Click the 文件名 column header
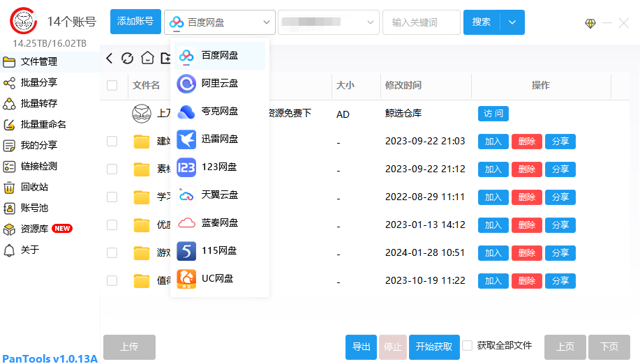This screenshot has width=640, height=364. [x=146, y=86]
